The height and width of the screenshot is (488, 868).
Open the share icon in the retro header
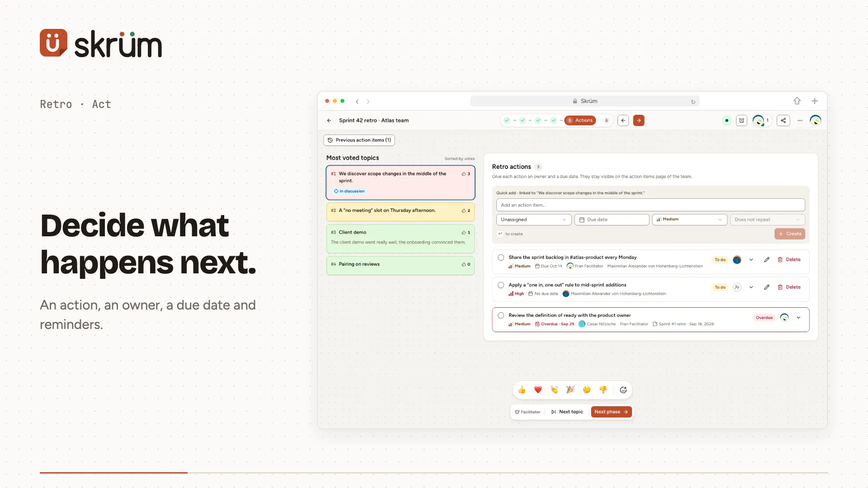(783, 121)
